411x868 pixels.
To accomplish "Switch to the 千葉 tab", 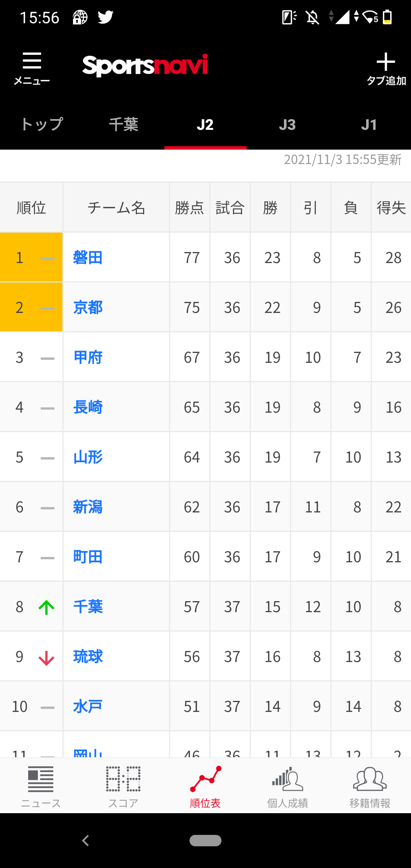I will pos(123,124).
